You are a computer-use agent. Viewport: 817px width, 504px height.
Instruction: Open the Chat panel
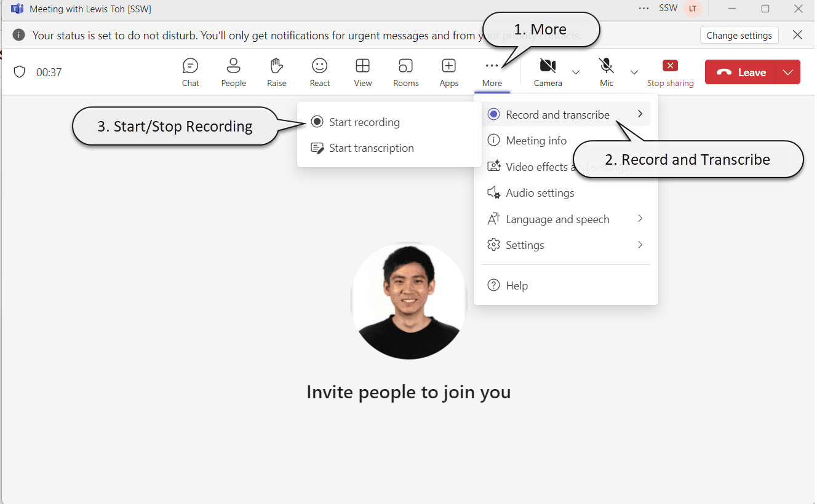point(191,72)
